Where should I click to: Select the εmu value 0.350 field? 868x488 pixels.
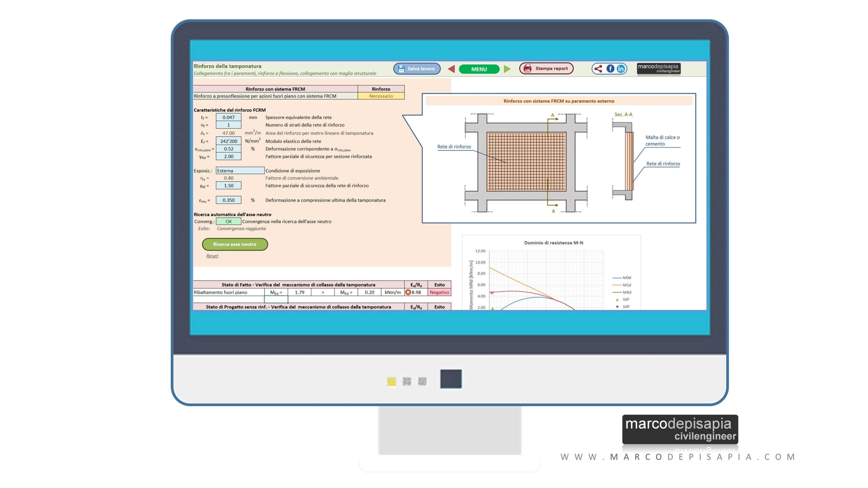tap(229, 200)
